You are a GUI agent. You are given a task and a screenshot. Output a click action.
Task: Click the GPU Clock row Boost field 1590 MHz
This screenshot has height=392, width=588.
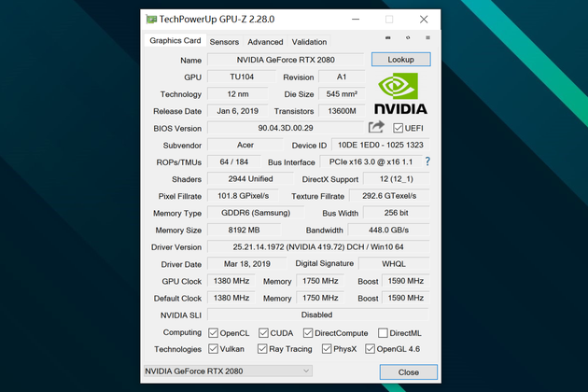(406, 281)
